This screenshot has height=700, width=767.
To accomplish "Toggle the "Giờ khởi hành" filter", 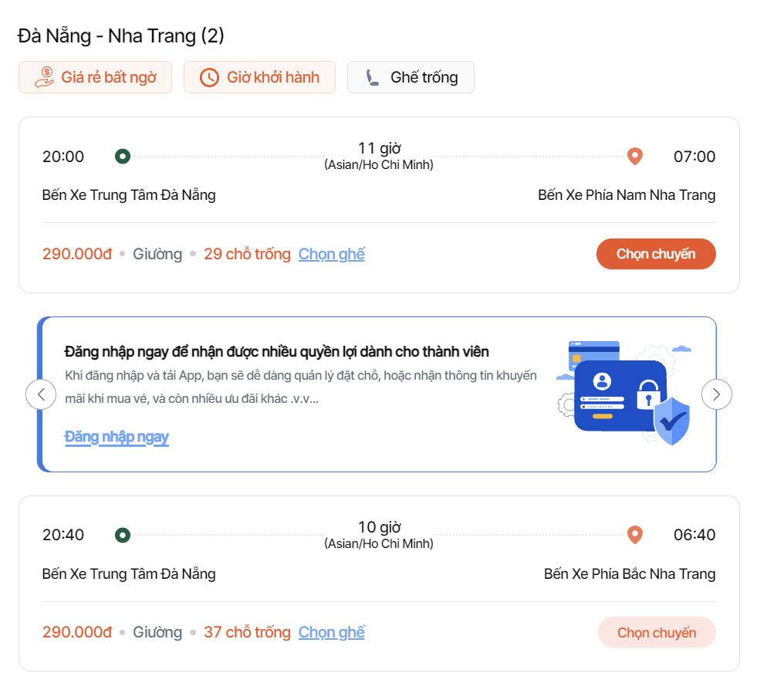I will [259, 77].
